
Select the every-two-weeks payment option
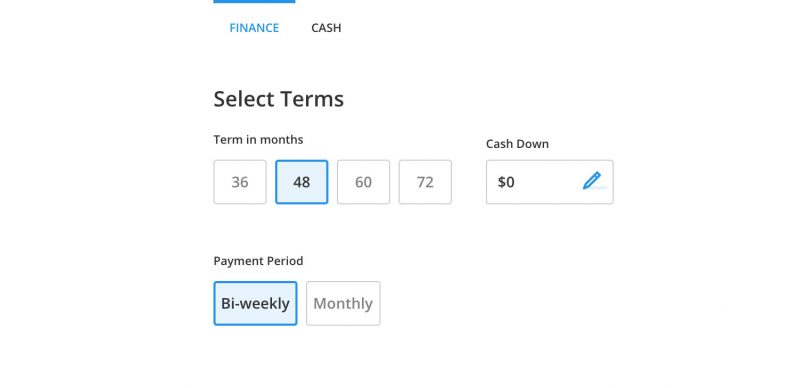255,303
